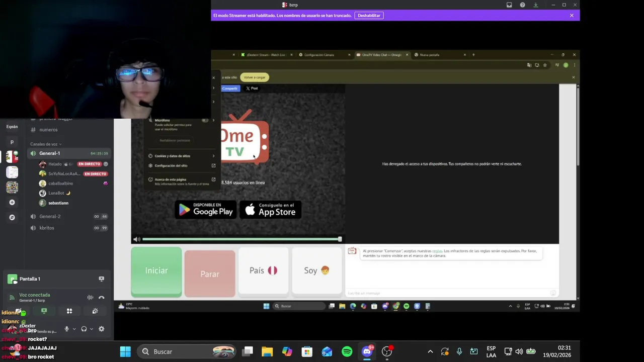
Task: Open the download icon in Discord's title bar
Action: tap(535, 5)
